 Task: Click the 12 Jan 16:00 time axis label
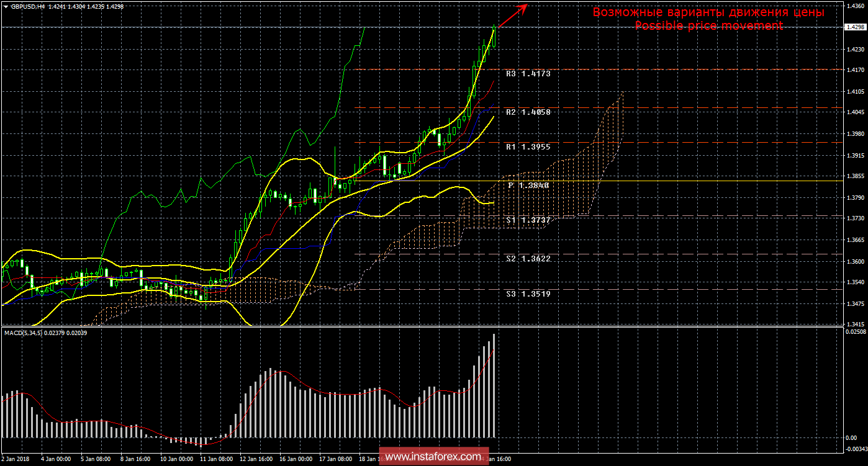pyautogui.click(x=256, y=460)
